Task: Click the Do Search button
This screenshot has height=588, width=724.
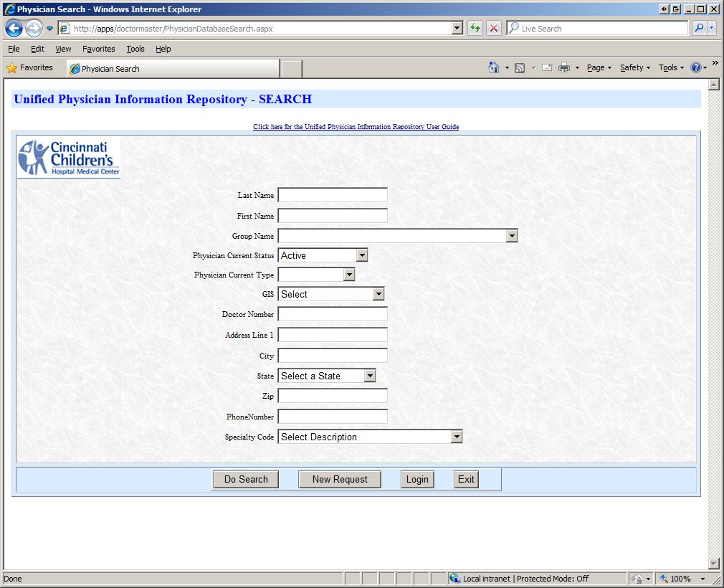Action: click(x=246, y=480)
